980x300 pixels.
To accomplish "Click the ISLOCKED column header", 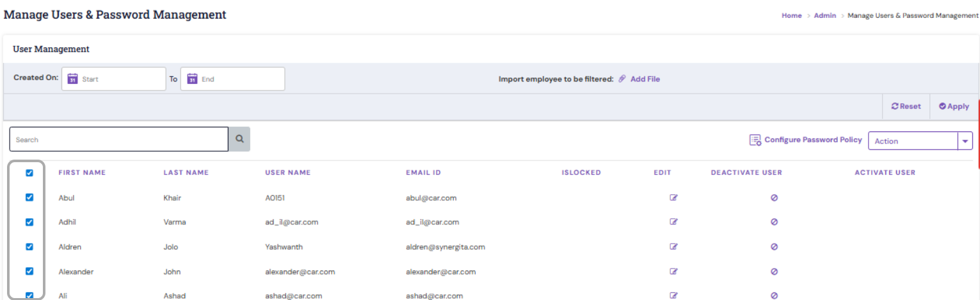I will coord(581,172).
